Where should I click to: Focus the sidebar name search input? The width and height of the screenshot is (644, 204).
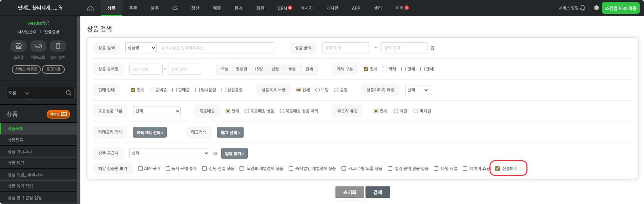coord(47,93)
